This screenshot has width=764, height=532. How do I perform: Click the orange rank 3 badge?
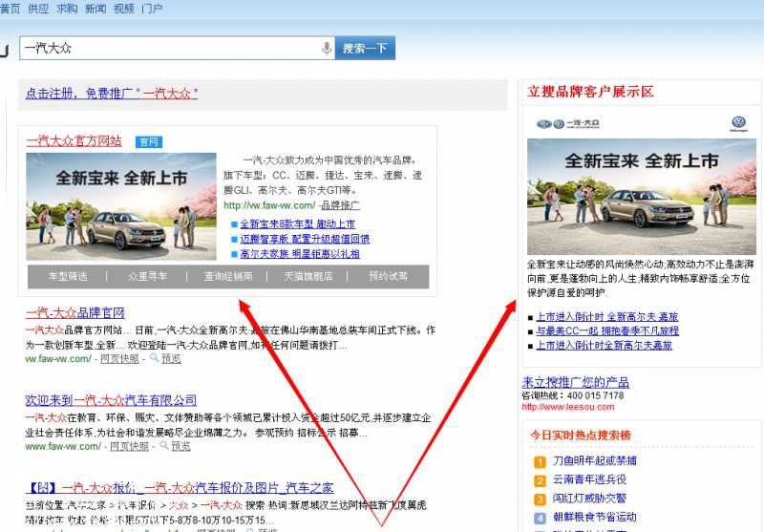540,500
